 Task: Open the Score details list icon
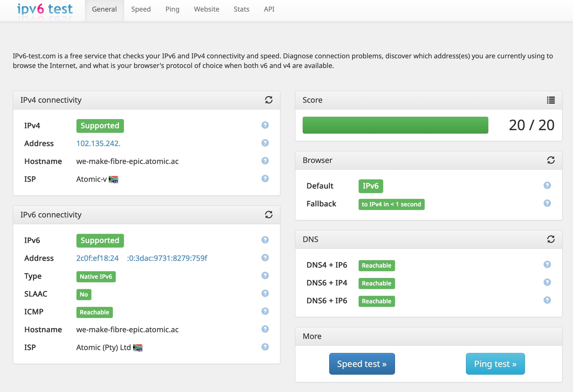pyautogui.click(x=551, y=100)
